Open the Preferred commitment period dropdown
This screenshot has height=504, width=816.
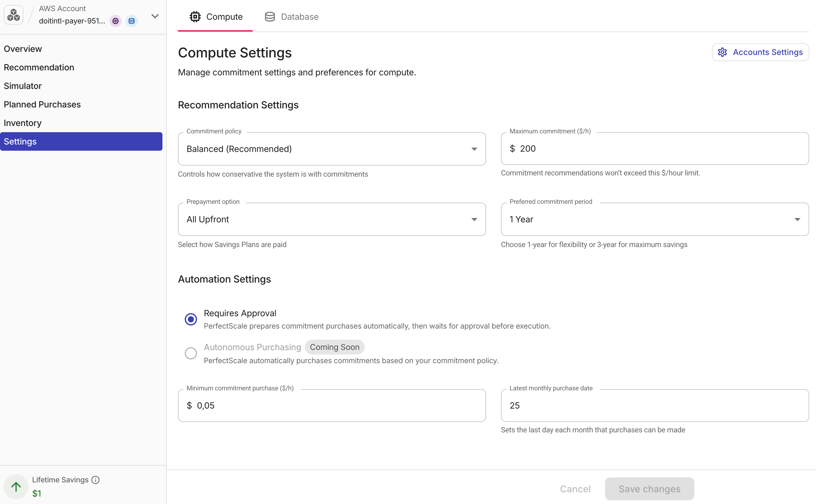(655, 219)
